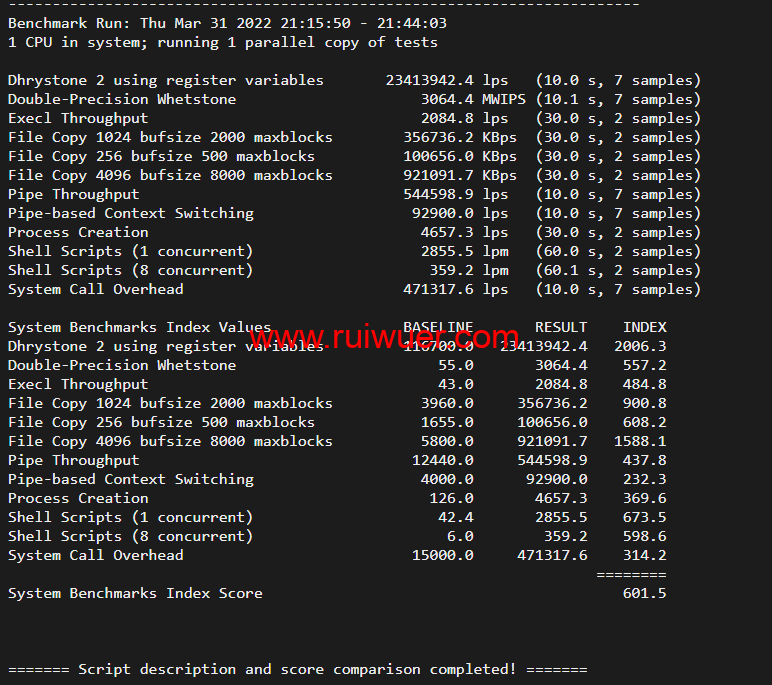The height and width of the screenshot is (685, 772).
Task: Click the 'System Benchmarks Index Values' heading
Action: (x=139, y=327)
